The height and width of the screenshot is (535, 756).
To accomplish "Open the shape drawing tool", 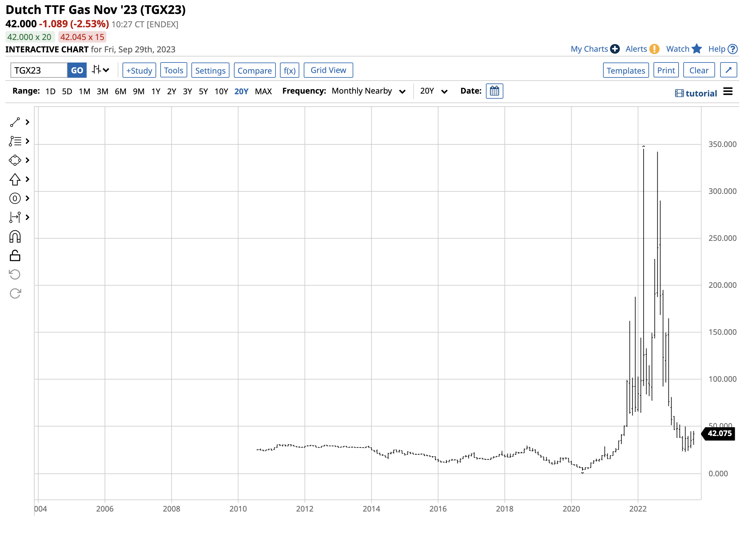I will (x=15, y=161).
